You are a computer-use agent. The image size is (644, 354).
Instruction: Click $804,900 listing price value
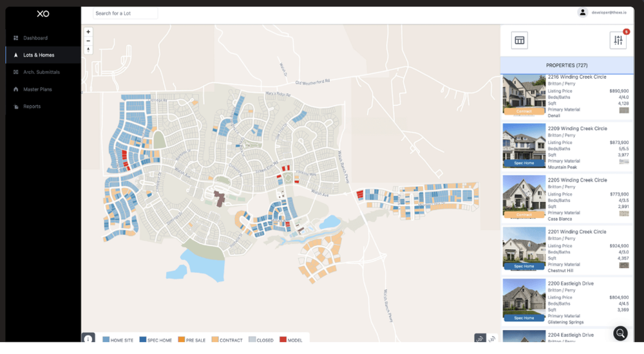[619, 297]
